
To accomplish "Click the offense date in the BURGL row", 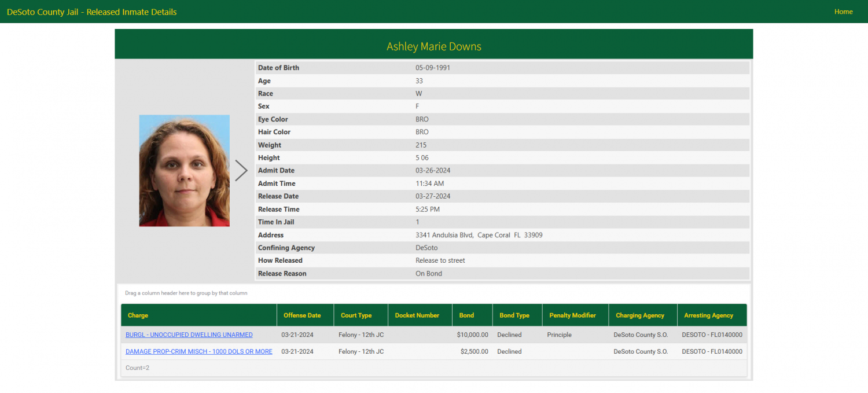I will [x=297, y=335].
